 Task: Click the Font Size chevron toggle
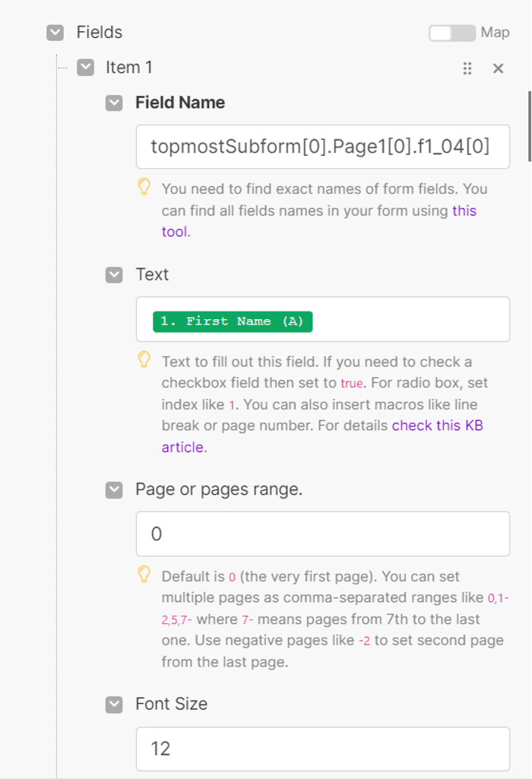click(x=114, y=705)
